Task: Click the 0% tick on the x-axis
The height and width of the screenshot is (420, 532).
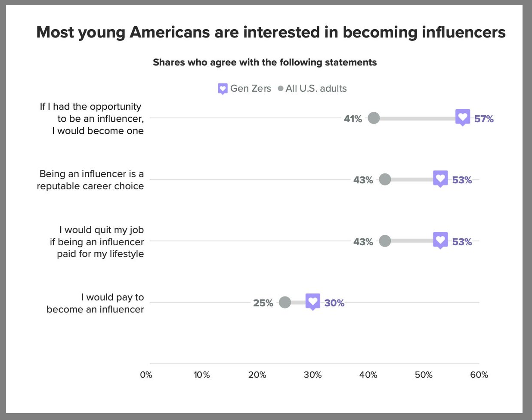Action: 146,375
